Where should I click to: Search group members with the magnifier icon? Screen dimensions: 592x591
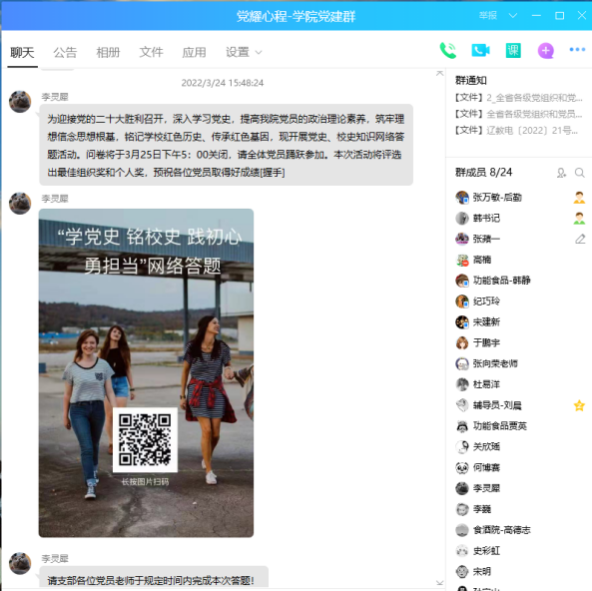pyautogui.click(x=580, y=173)
